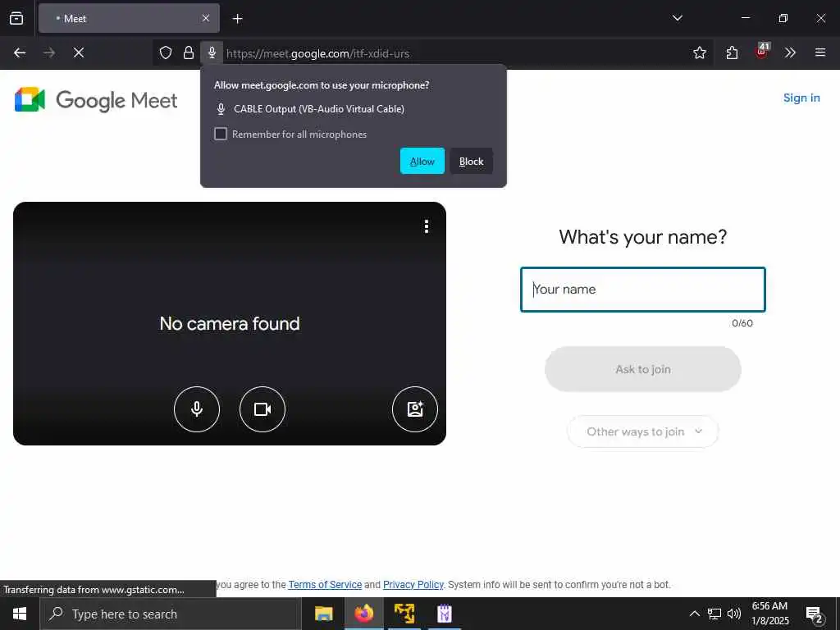Open the notification center icon
840x630 pixels.
coord(815,614)
